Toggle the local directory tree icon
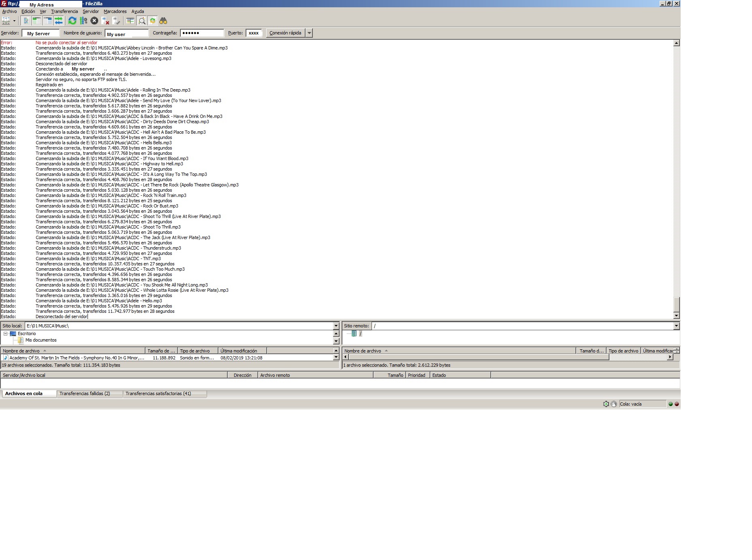The width and height of the screenshot is (752, 560). click(37, 21)
